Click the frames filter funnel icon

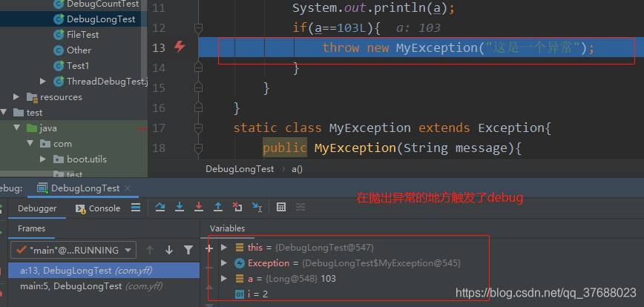tap(188, 250)
